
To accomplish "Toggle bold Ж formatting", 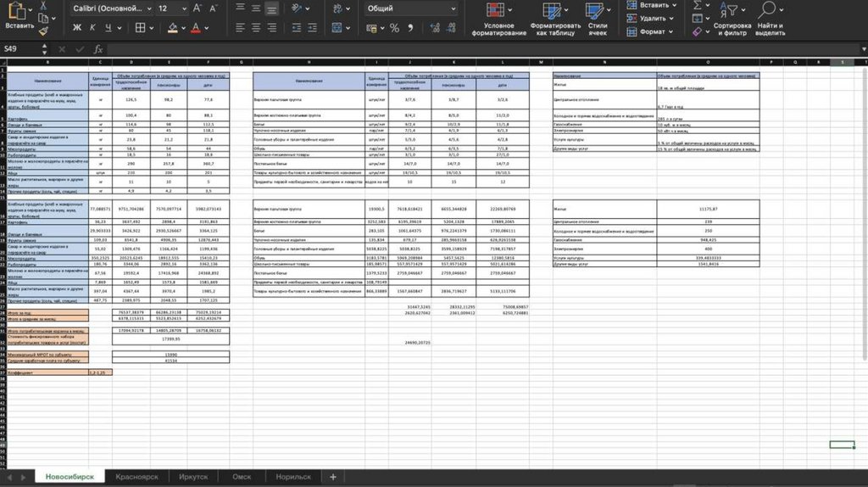I will [77, 28].
